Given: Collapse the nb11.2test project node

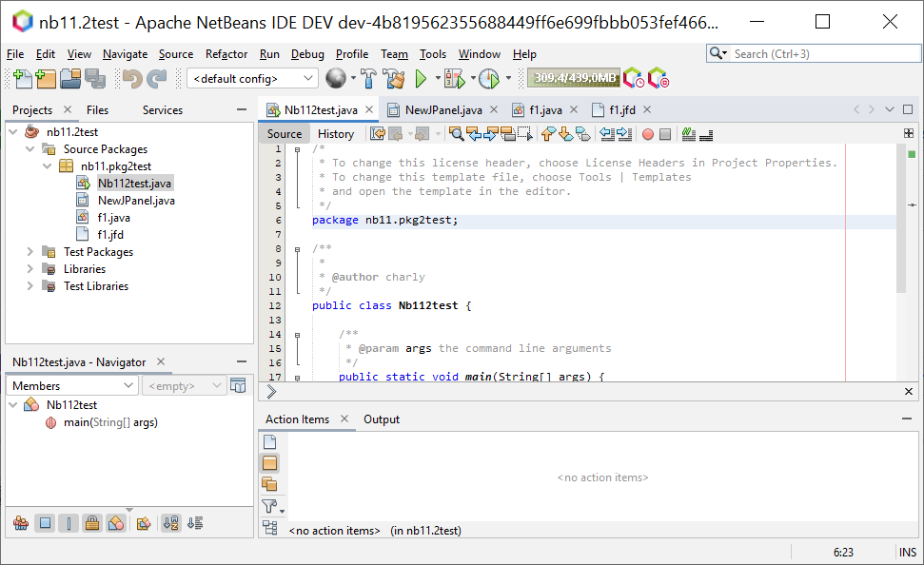Looking at the screenshot, I should tap(13, 131).
